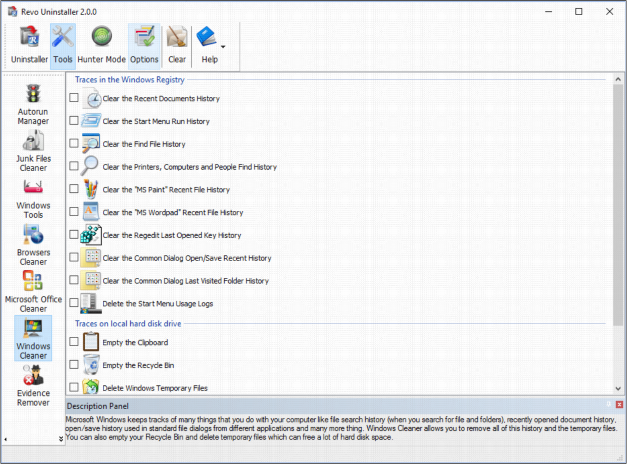The height and width of the screenshot is (464, 627).
Task: Check Clear Printers, Computers and People Find History
Action: coord(74,166)
